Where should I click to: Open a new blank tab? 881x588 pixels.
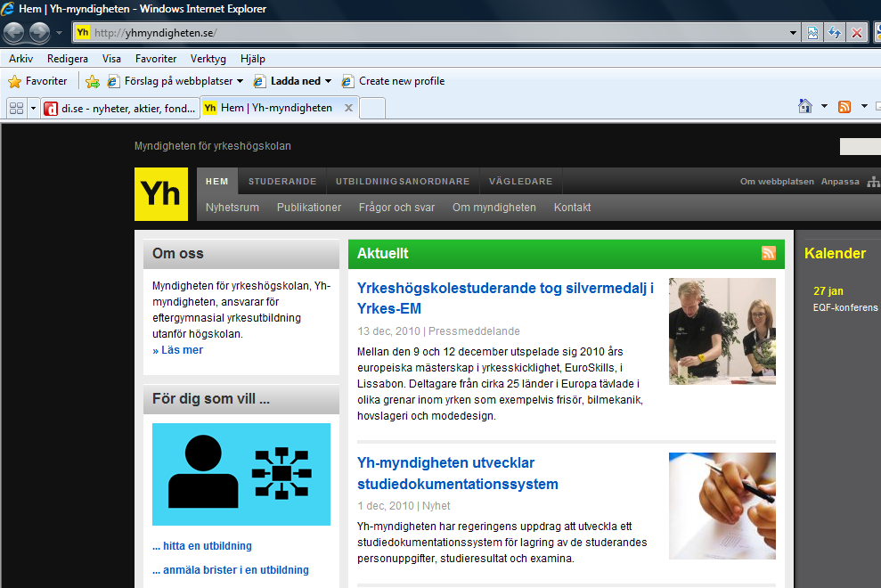372,108
